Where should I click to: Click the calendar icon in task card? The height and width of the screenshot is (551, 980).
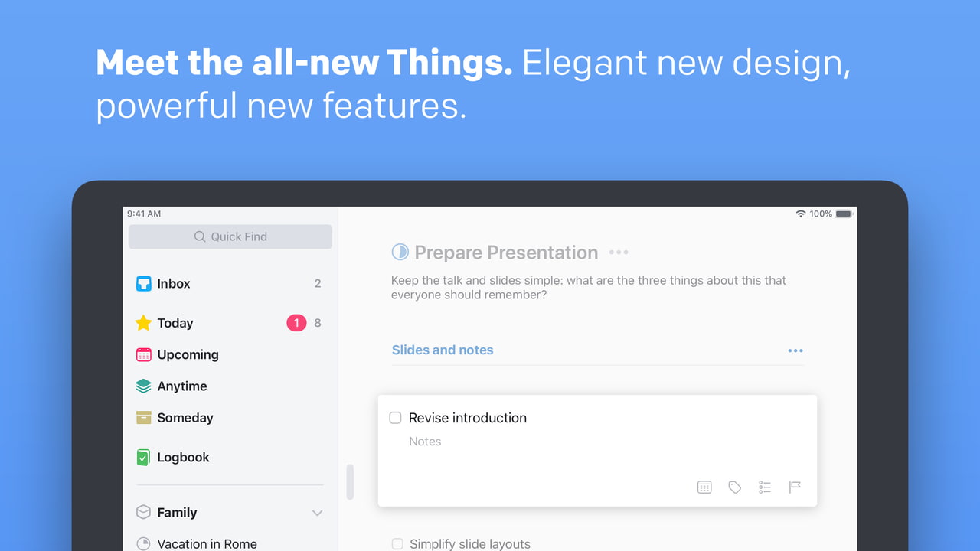[704, 487]
